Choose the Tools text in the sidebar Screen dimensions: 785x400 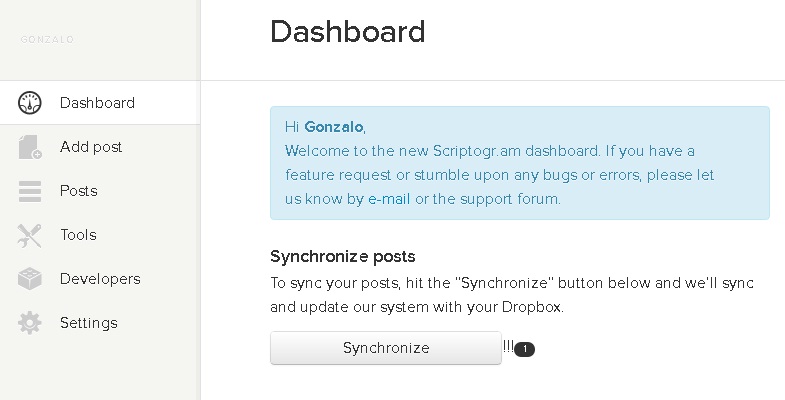coord(78,235)
